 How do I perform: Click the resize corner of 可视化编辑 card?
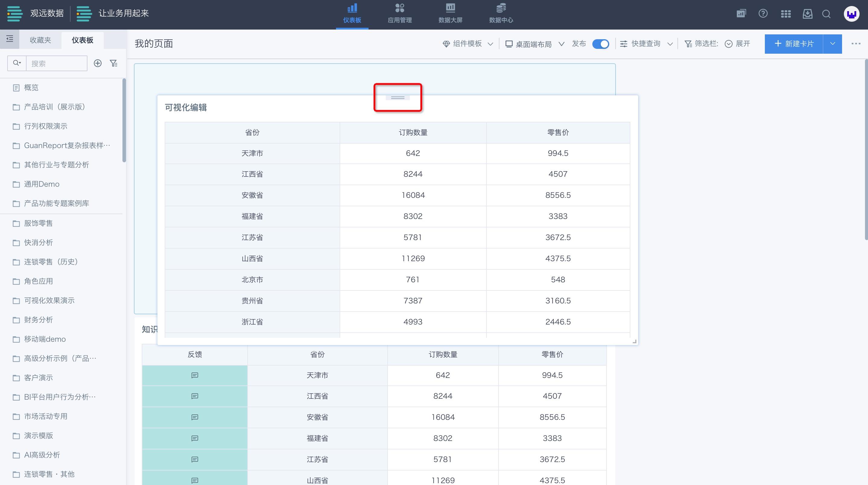(635, 341)
